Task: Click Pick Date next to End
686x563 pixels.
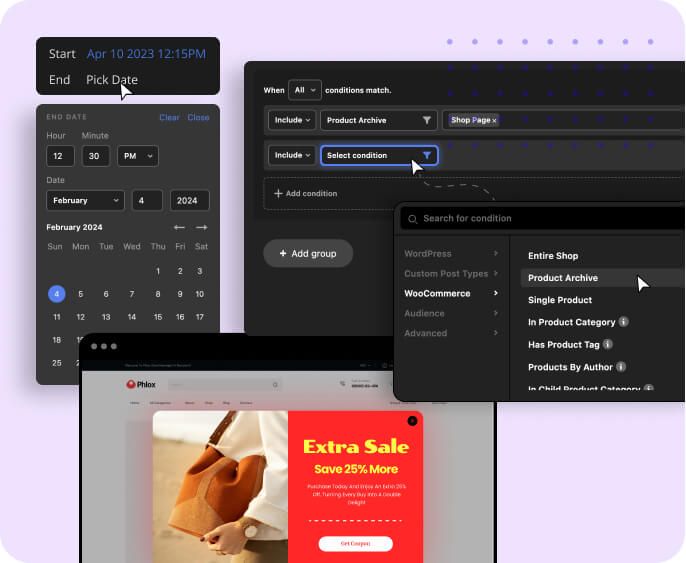Action: point(112,80)
